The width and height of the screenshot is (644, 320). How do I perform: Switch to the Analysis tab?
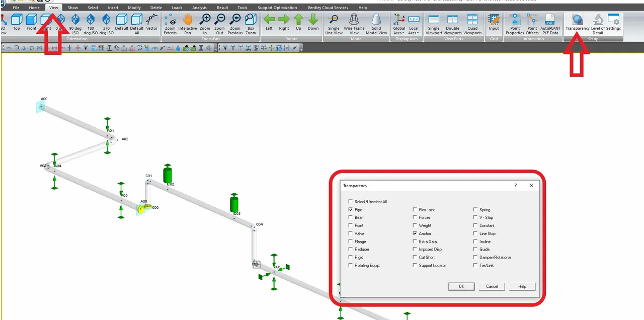(199, 8)
